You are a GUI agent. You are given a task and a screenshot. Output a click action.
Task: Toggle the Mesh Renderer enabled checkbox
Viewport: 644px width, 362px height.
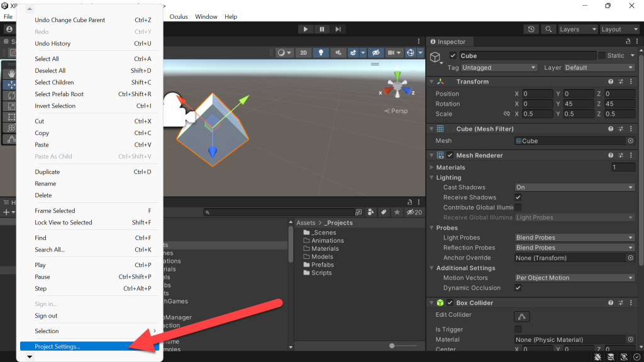click(x=450, y=155)
